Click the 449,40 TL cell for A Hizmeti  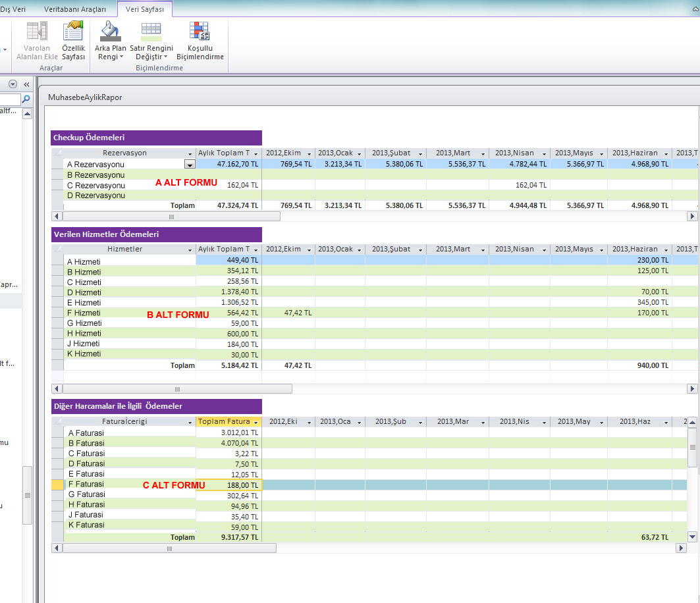click(x=229, y=261)
